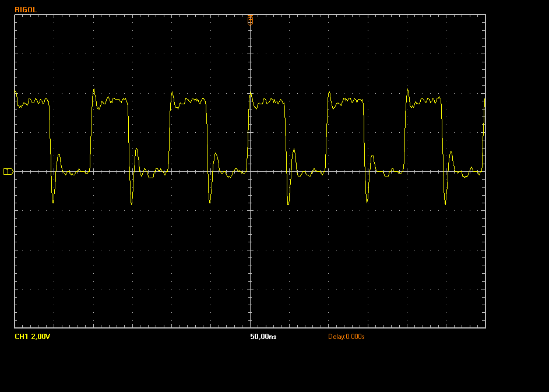Click the orange trigger position marker at top

pos(250,19)
